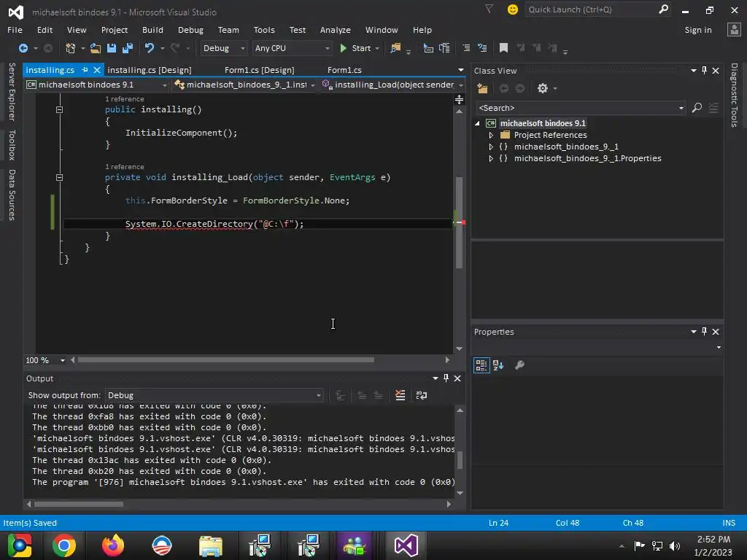Switch to Form1.cs [Design] tab

coord(260,70)
